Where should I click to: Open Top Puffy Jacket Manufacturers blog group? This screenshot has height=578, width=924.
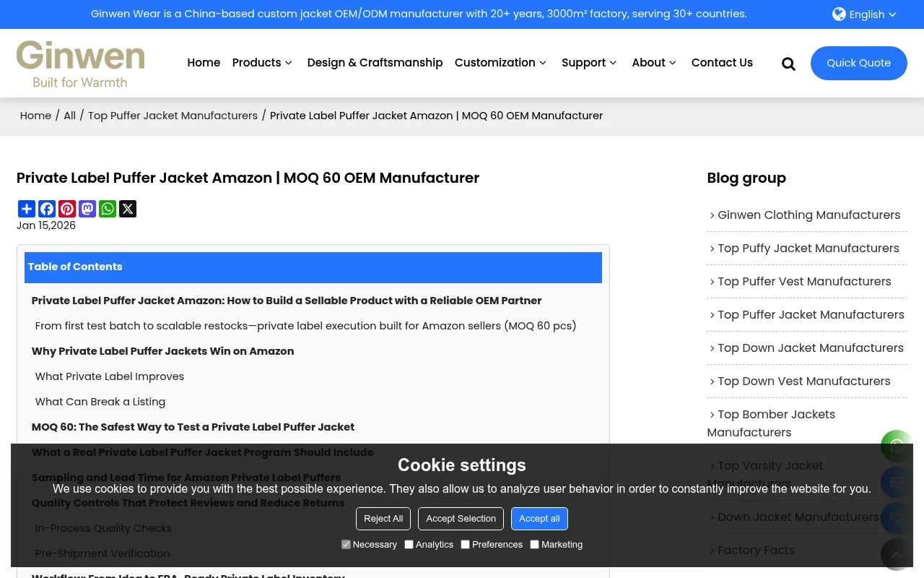click(x=807, y=249)
